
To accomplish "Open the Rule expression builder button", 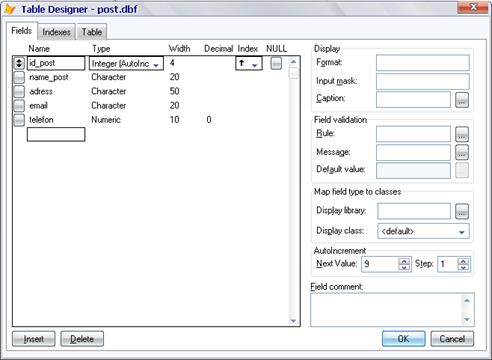I will [x=462, y=134].
